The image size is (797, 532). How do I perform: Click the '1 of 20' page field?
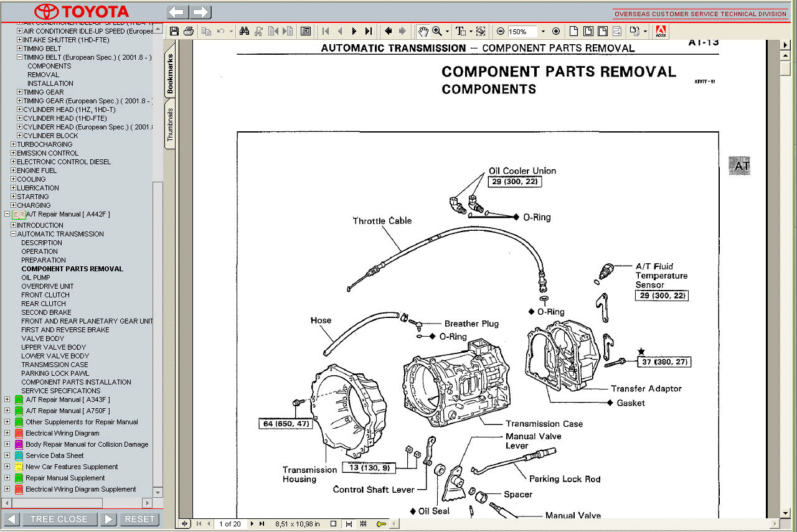[x=230, y=524]
